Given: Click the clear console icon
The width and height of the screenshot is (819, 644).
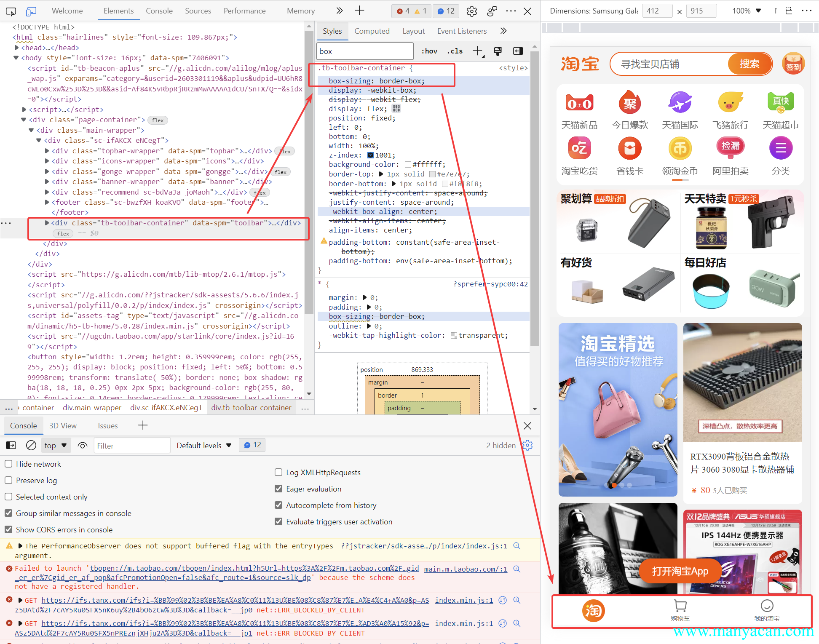Looking at the screenshot, I should (x=31, y=446).
